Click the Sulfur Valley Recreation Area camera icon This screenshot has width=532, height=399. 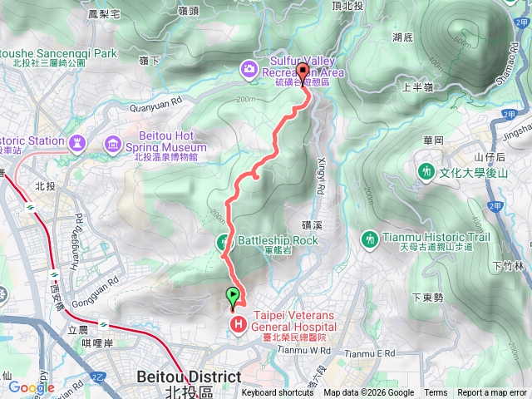pyautogui.click(x=249, y=70)
